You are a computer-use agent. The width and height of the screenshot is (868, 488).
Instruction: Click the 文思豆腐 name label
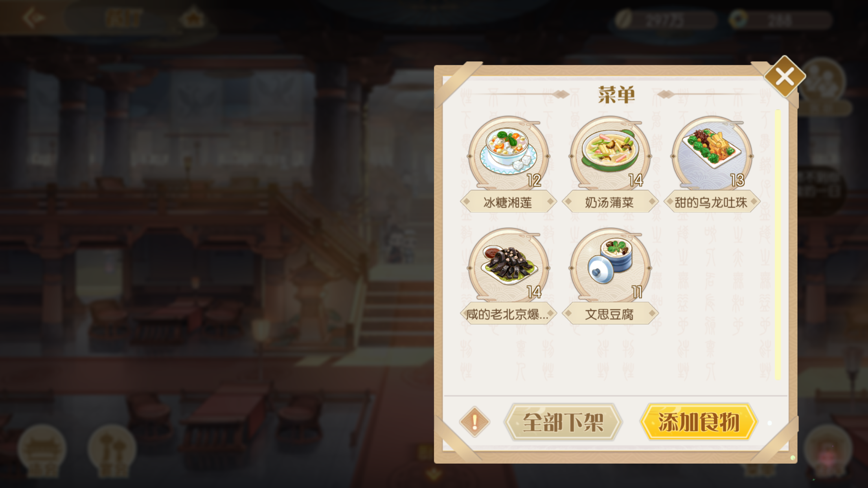(610, 314)
